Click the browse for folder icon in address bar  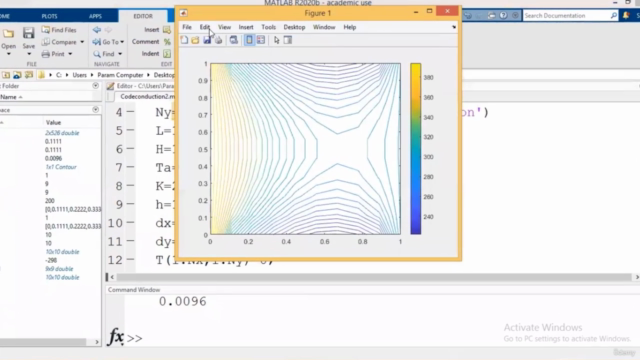pos(29,75)
